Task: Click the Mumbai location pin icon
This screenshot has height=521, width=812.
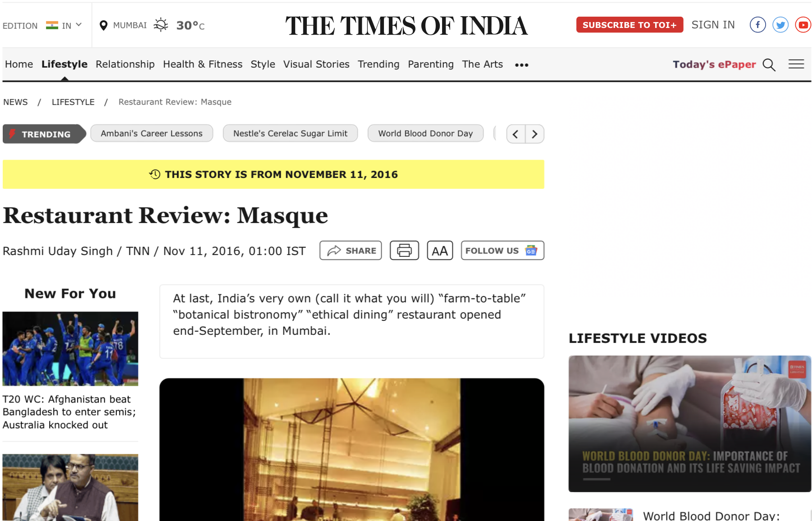Action: click(103, 26)
